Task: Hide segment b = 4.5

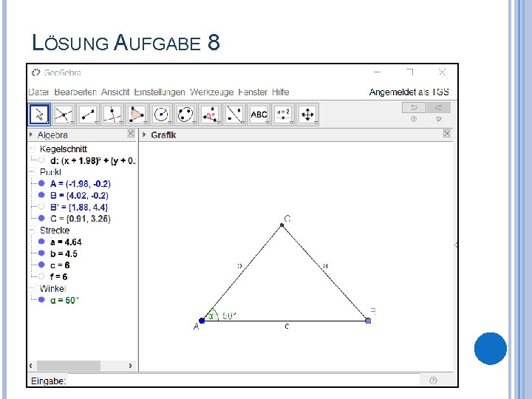Action: [x=41, y=253]
